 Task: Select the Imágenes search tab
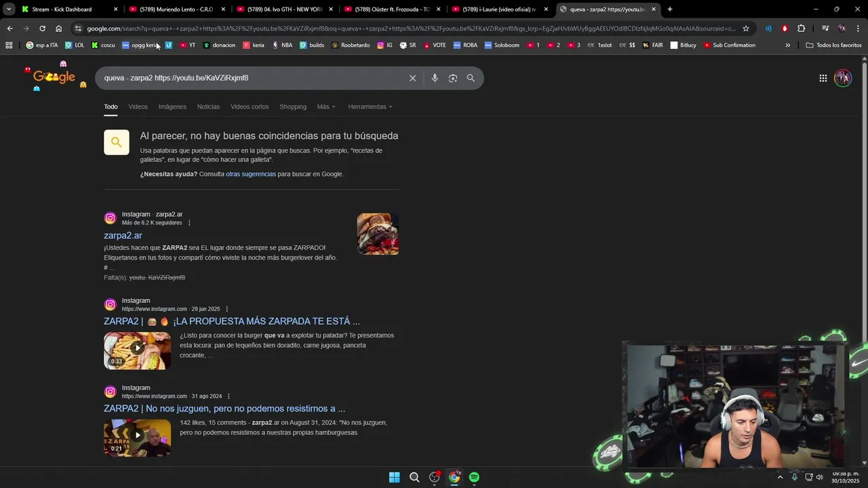tap(172, 106)
